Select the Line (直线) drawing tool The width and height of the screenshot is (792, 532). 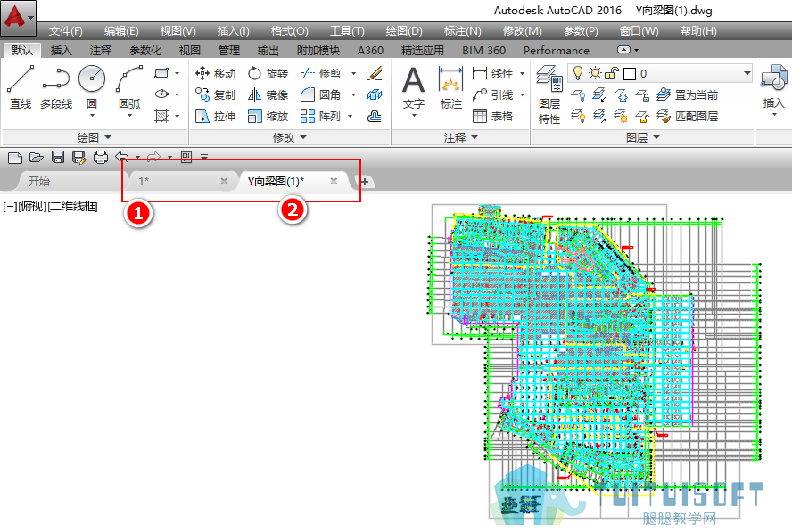pyautogui.click(x=21, y=87)
